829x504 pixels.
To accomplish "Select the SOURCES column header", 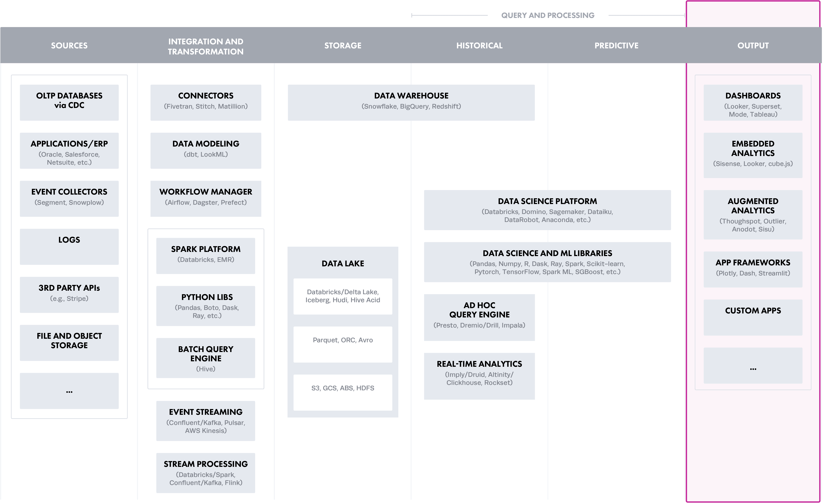I will [x=69, y=45].
